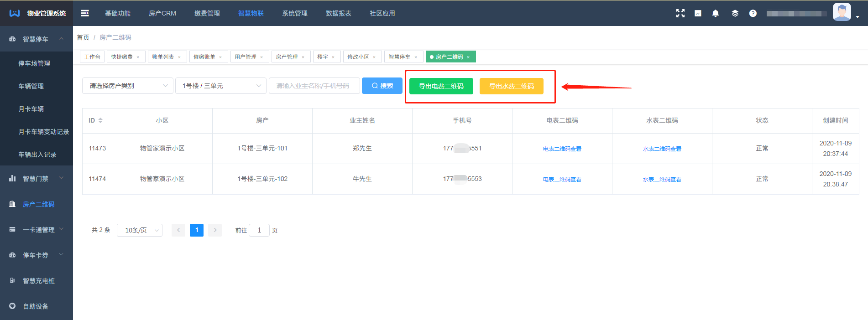Open the 请选择房产类别 dropdown
This screenshot has height=320, width=868.
pos(127,86)
